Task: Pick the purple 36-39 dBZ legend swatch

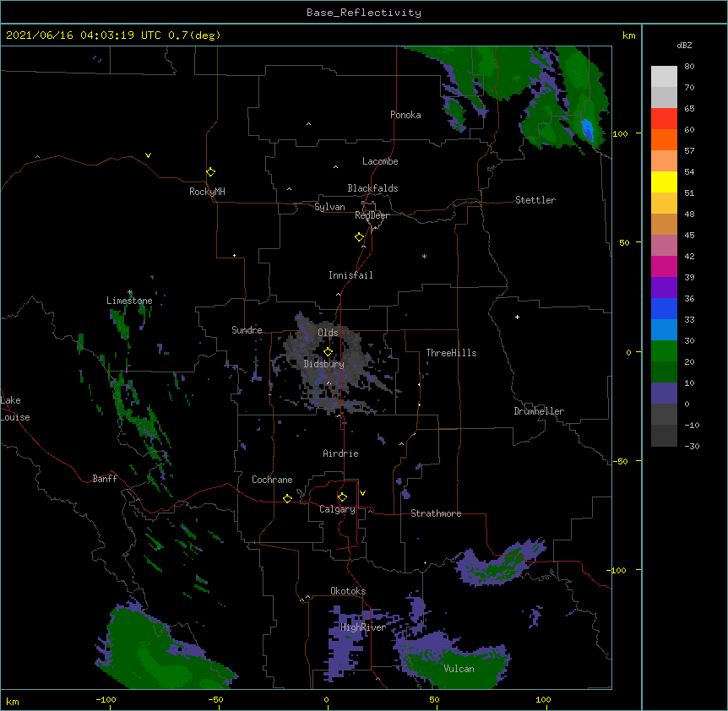Action: pyautogui.click(x=664, y=288)
